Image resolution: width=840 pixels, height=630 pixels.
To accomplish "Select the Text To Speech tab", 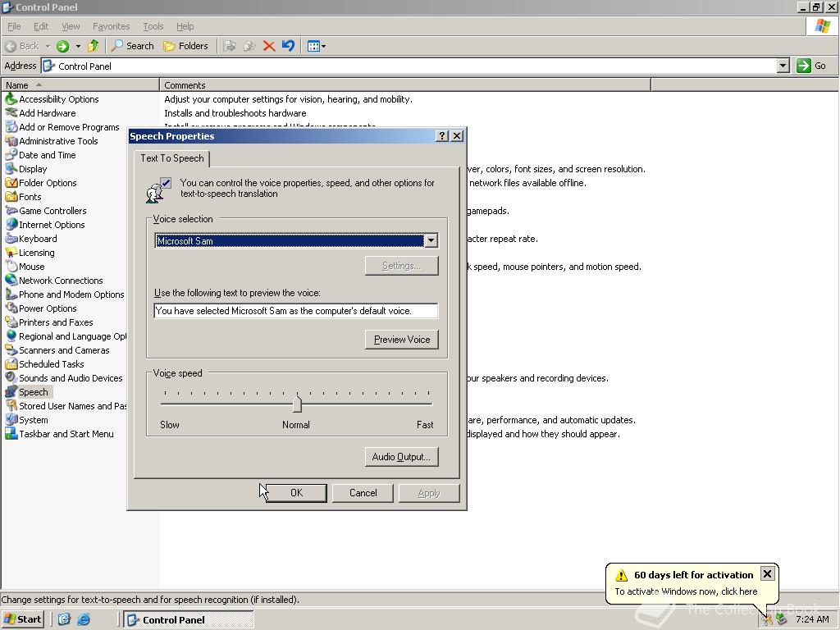I will tap(172, 158).
